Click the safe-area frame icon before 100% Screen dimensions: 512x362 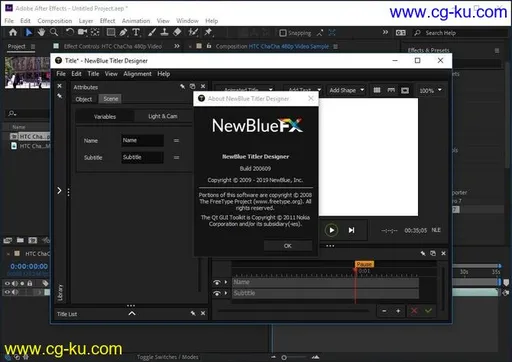(405, 90)
